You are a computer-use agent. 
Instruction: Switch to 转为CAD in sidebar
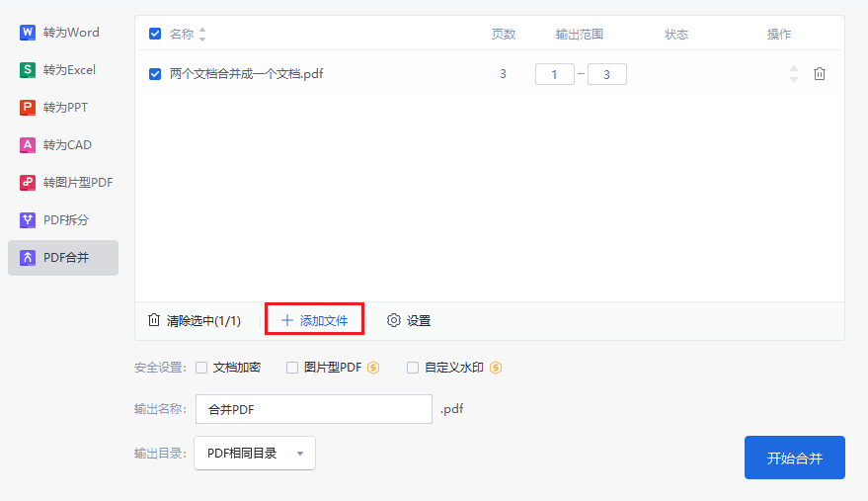click(x=63, y=144)
